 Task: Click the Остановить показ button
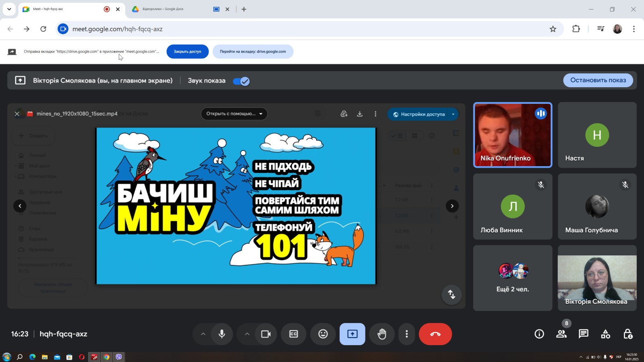(x=598, y=80)
